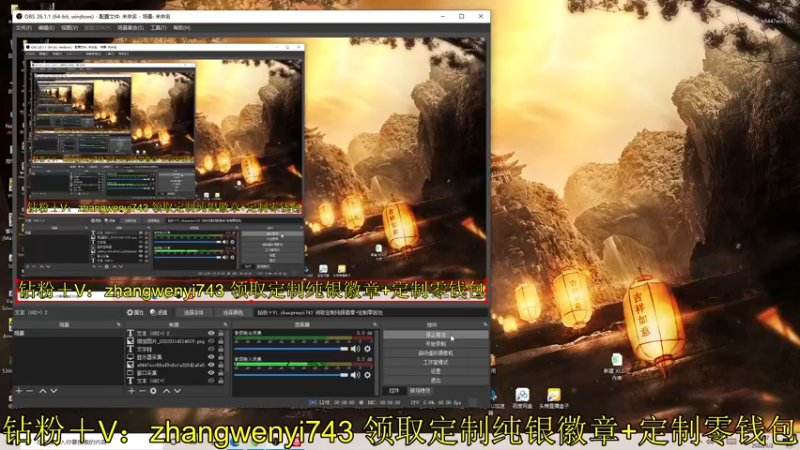
Task: Click the 停止推流 stop streaming button
Action: click(x=435, y=335)
